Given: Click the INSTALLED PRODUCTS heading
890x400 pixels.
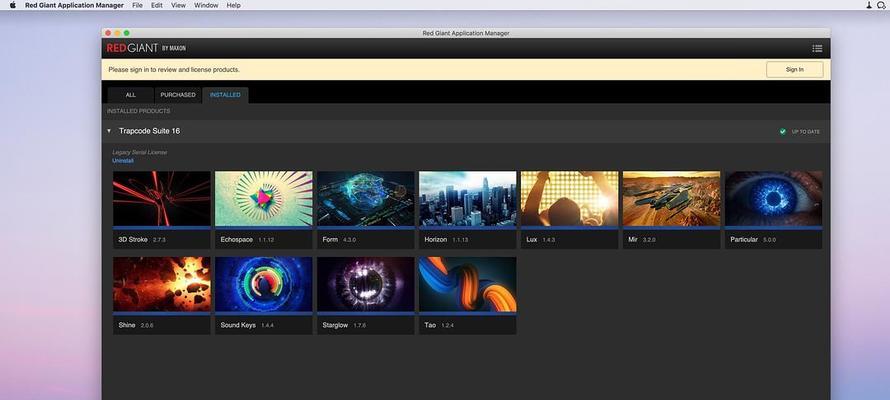Looking at the screenshot, I should click(138, 111).
